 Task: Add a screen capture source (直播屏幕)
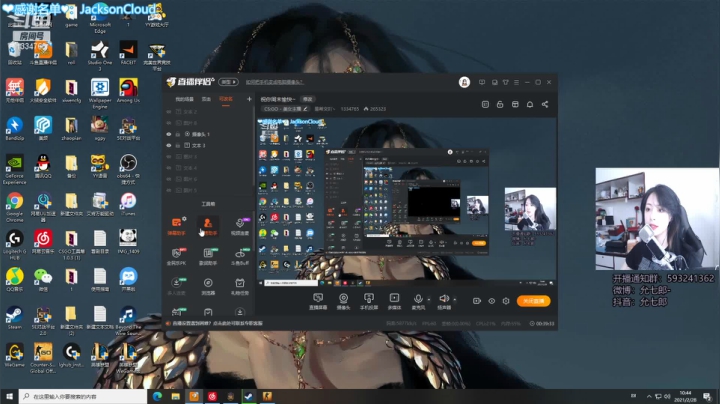pyautogui.click(x=318, y=302)
